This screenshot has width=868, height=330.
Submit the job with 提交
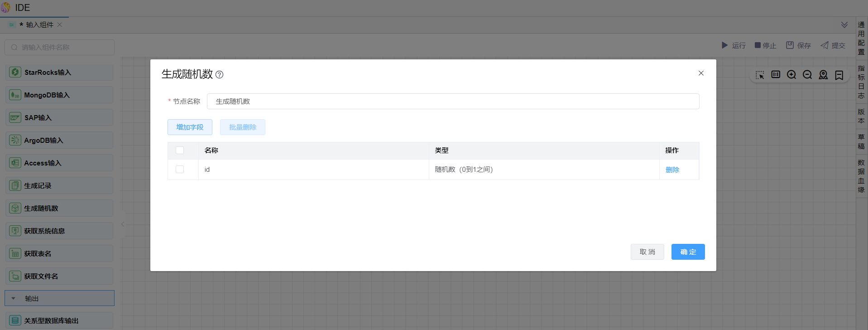(x=833, y=45)
